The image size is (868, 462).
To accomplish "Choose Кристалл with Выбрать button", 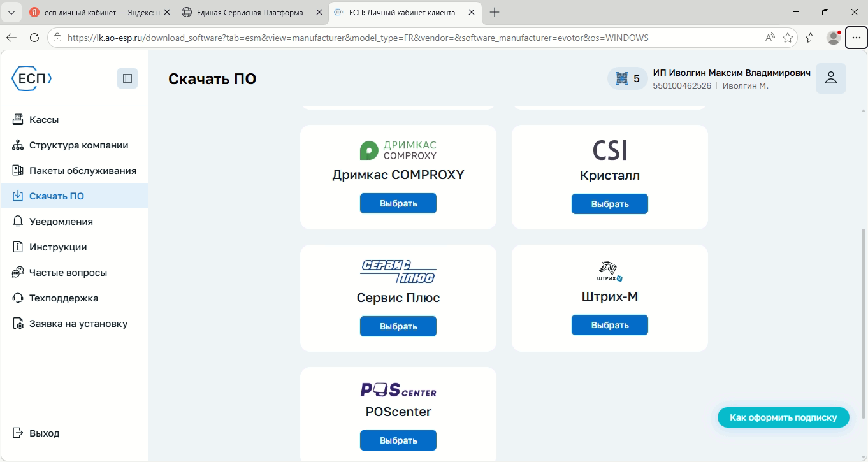I will (x=610, y=204).
